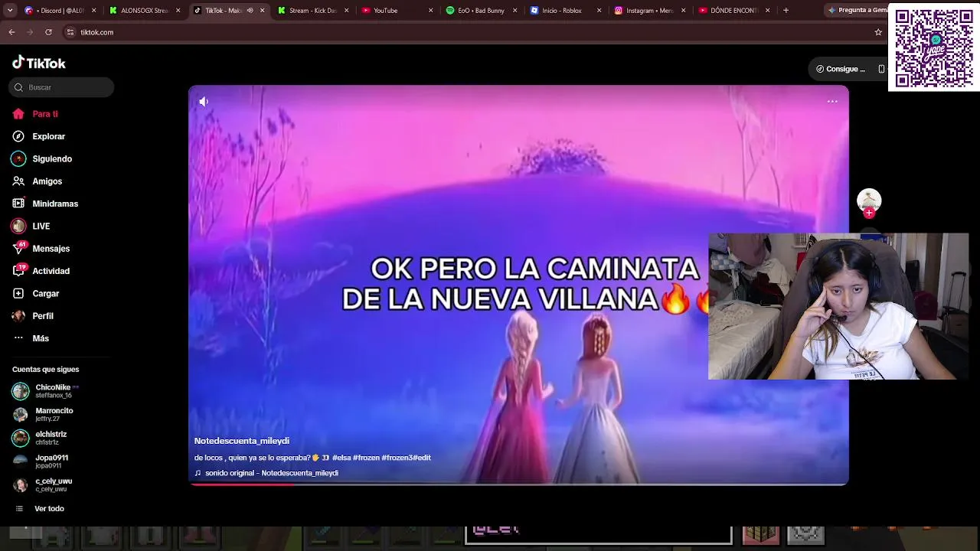980x551 pixels.
Task: Close the TikTok tab
Action: pyautogui.click(x=263, y=11)
